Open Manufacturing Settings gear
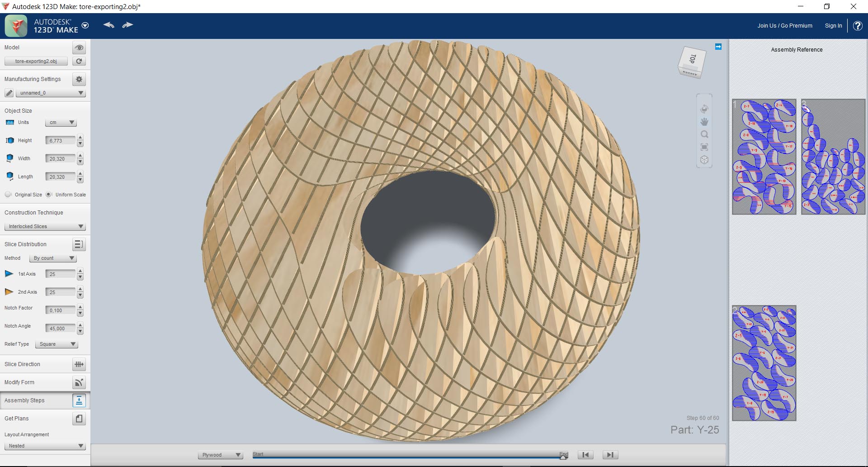 tap(79, 79)
